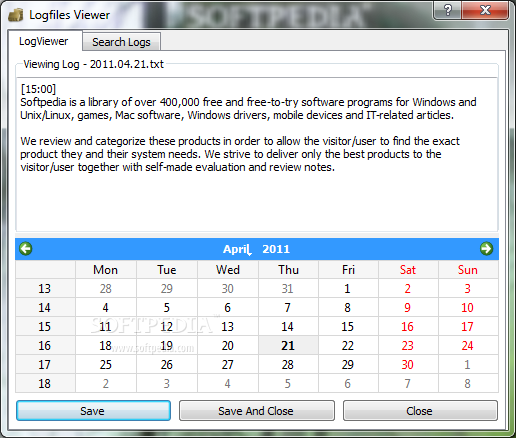Select Saturday April 16
This screenshot has height=438, width=516.
pyautogui.click(x=408, y=326)
